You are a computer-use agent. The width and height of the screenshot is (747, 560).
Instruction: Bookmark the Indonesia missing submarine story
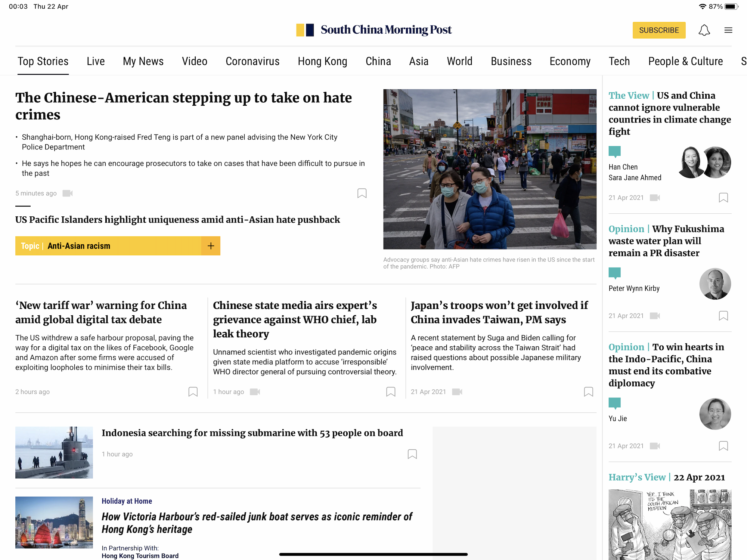412,454
